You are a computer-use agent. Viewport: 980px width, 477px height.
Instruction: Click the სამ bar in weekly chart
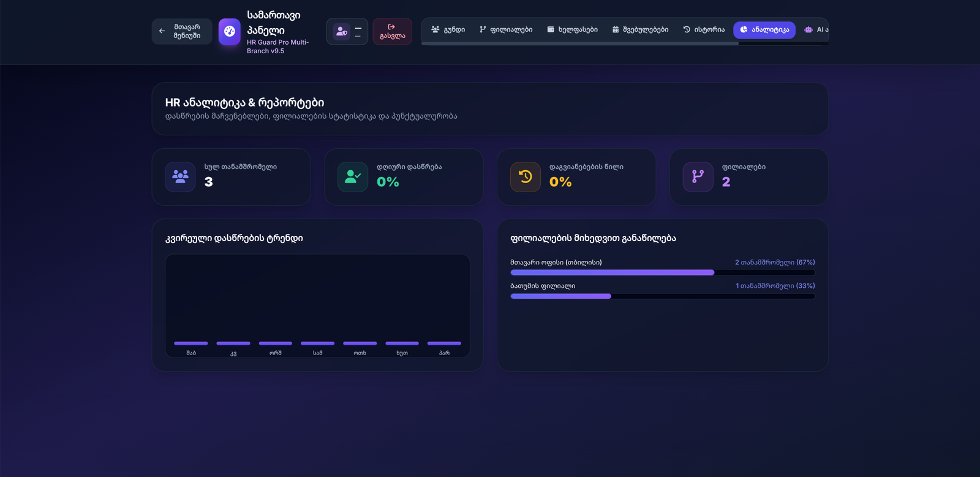318,344
